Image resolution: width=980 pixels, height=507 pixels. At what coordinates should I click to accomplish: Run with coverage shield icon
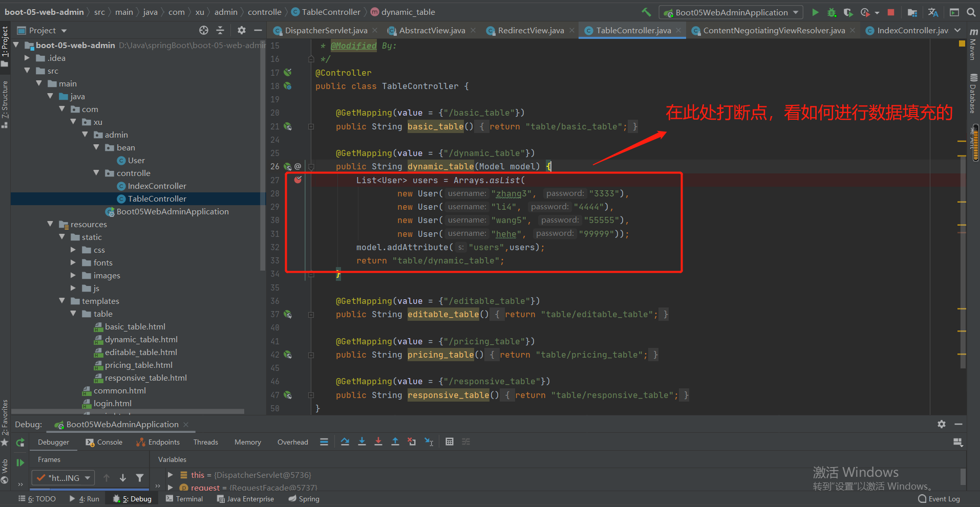(848, 12)
